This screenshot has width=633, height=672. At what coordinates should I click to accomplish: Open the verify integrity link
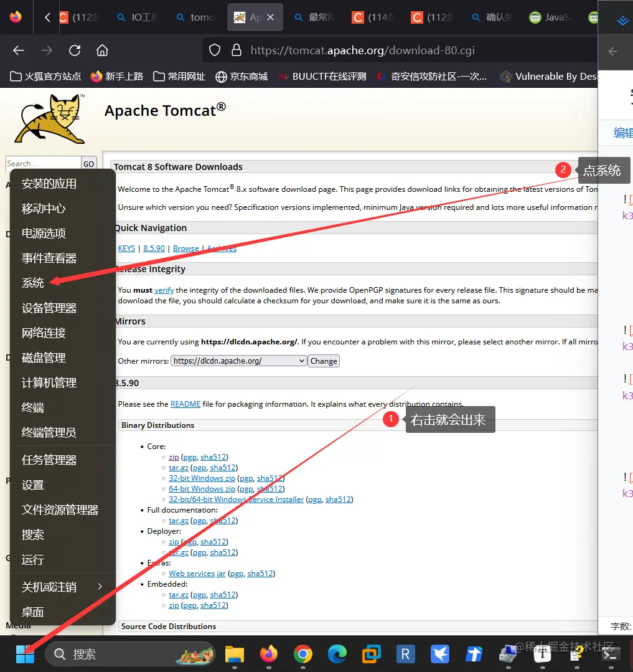point(164,290)
